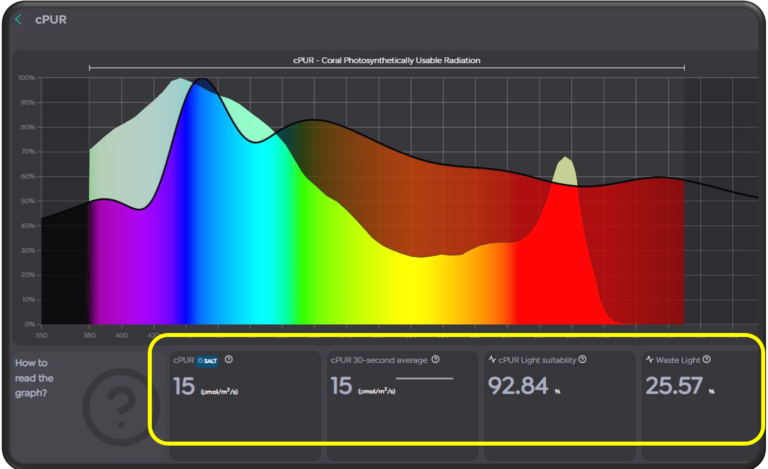The image size is (768, 469).
Task: Click the help icon beside cPUR SALT
Action: (x=229, y=360)
